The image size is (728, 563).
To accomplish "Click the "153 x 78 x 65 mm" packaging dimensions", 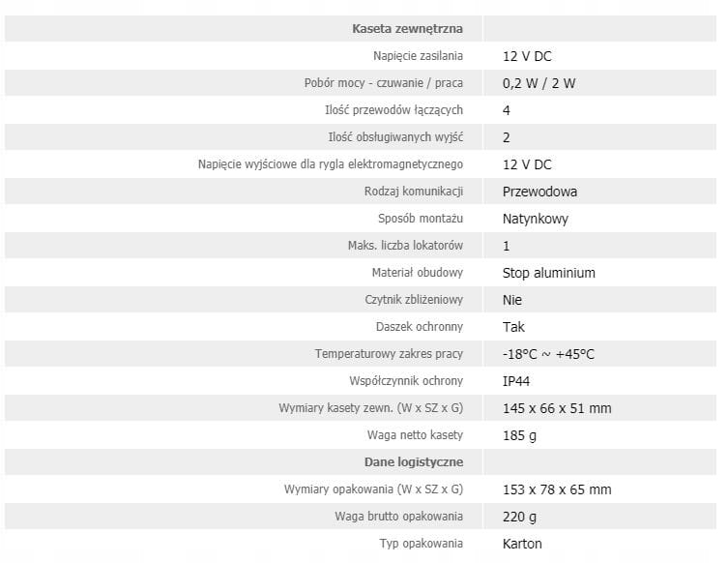I will coord(557,489).
